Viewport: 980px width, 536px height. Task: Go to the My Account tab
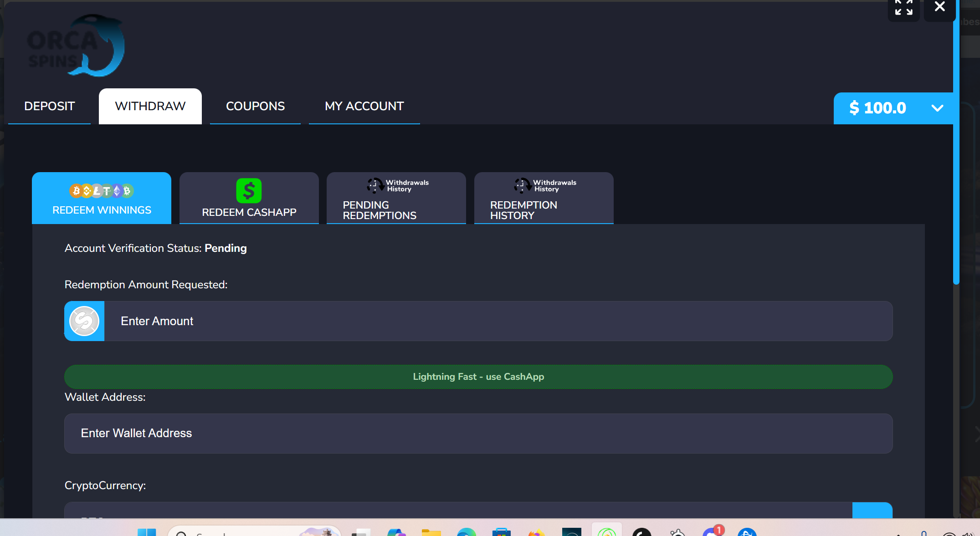(x=364, y=106)
